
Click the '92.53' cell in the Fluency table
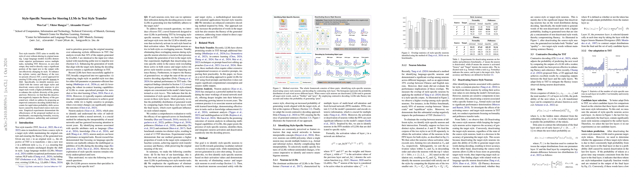[x=472, y=47]
